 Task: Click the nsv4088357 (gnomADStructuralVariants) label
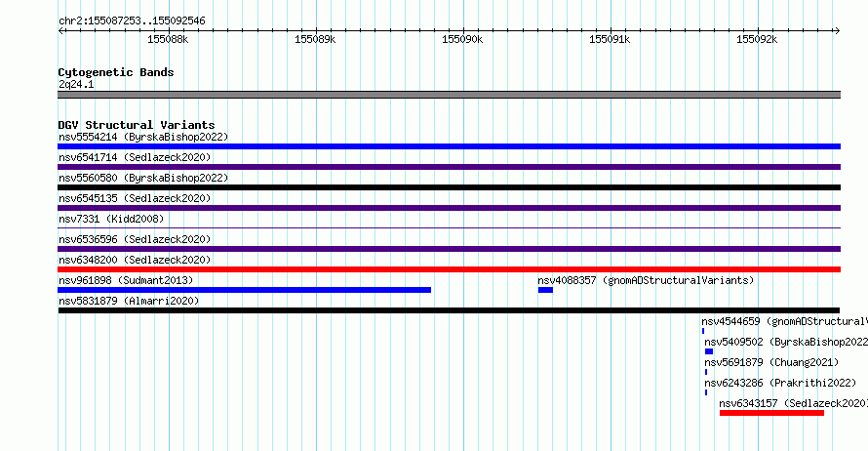point(646,280)
